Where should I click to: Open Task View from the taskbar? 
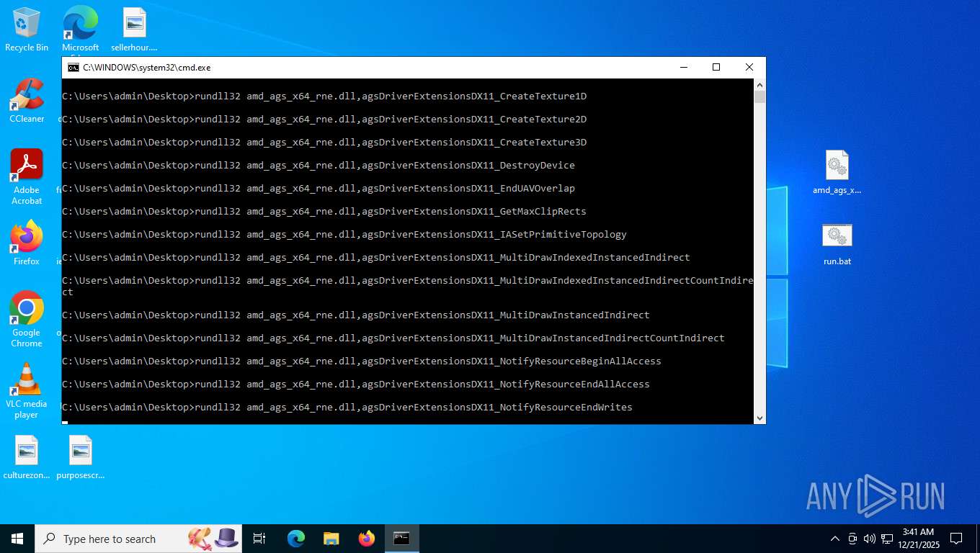tap(259, 539)
